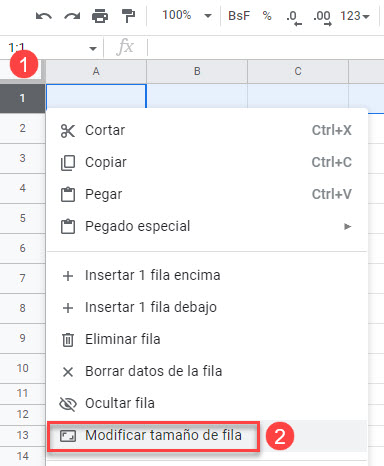
Task: Click the trash icon beside Eliminar fila
Action: (68, 340)
